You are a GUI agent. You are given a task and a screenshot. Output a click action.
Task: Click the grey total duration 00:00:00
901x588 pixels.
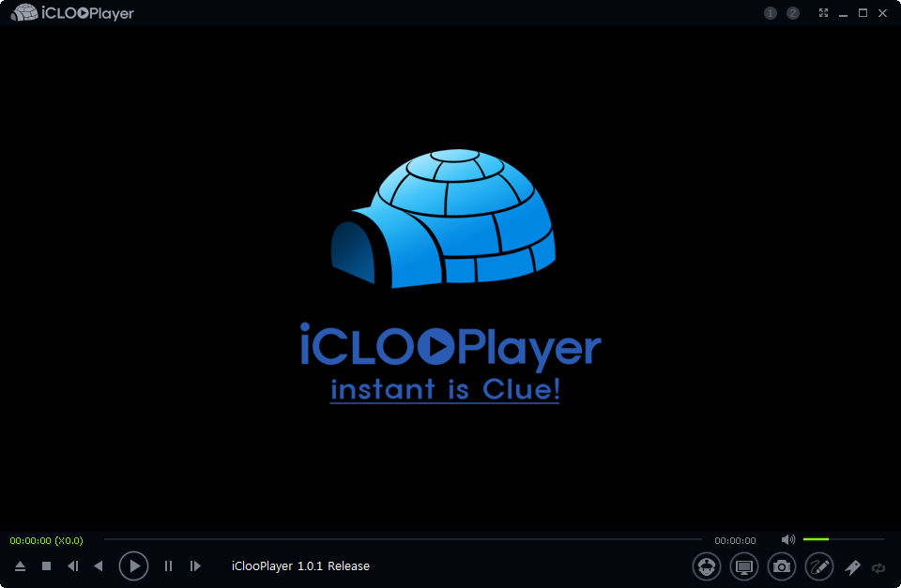pyautogui.click(x=735, y=540)
